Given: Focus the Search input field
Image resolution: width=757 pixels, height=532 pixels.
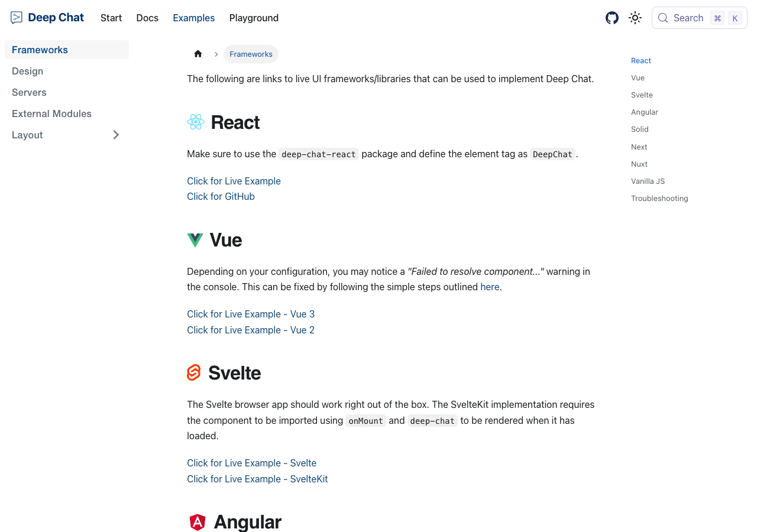Looking at the screenshot, I should pyautogui.click(x=700, y=18).
